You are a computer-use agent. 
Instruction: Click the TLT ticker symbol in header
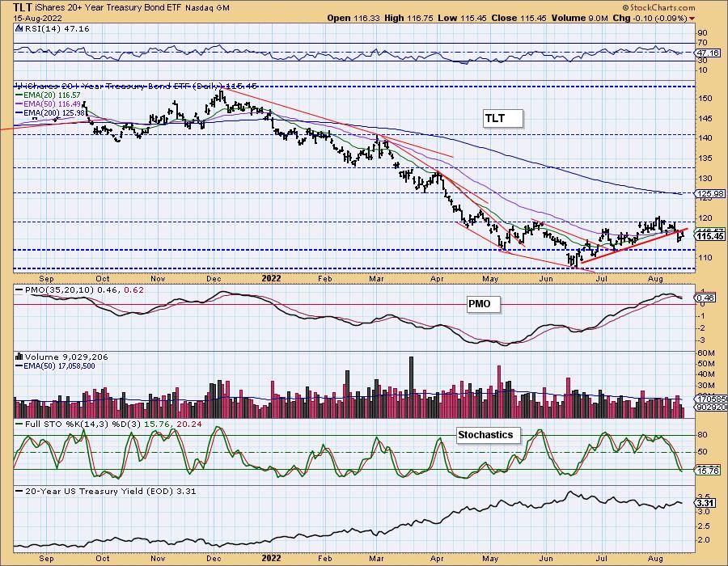(x=21, y=7)
